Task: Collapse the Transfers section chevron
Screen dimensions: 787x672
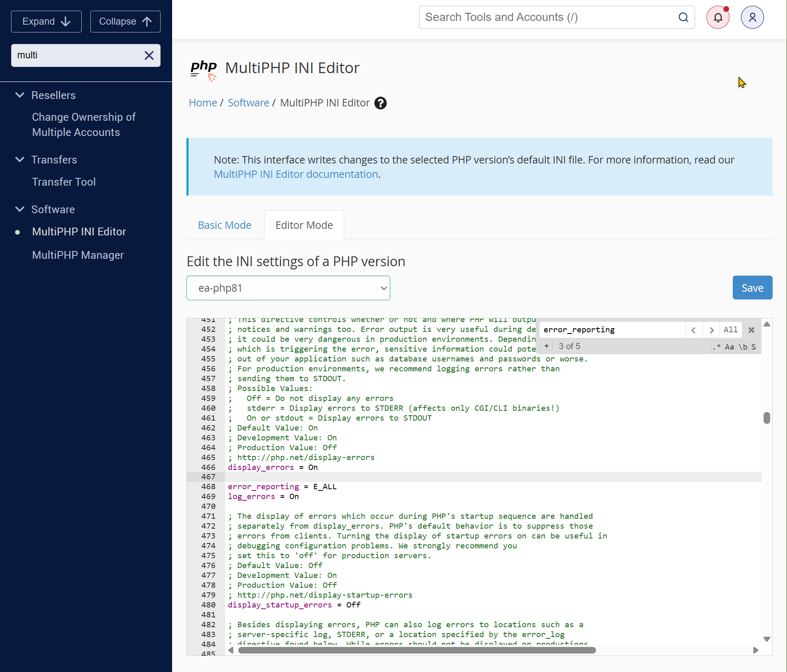Action: [x=19, y=159]
